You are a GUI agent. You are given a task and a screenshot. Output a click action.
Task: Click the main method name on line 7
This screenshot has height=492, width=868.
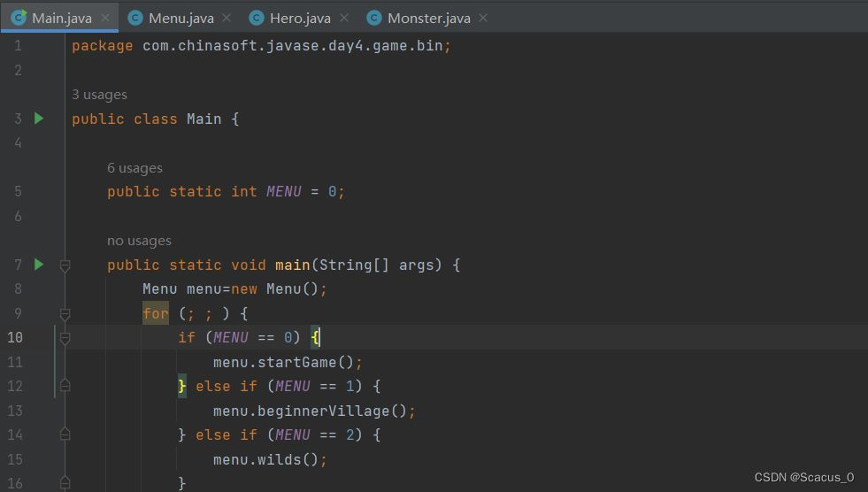click(292, 265)
